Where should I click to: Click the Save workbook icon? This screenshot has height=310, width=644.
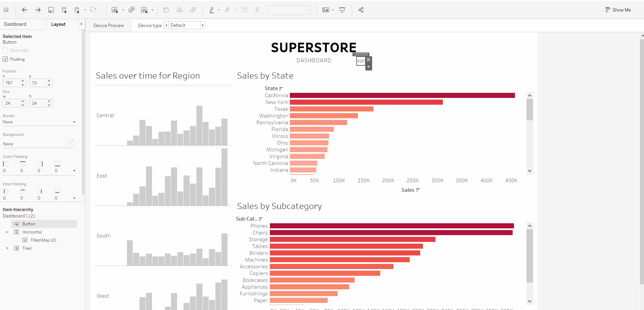(51, 10)
